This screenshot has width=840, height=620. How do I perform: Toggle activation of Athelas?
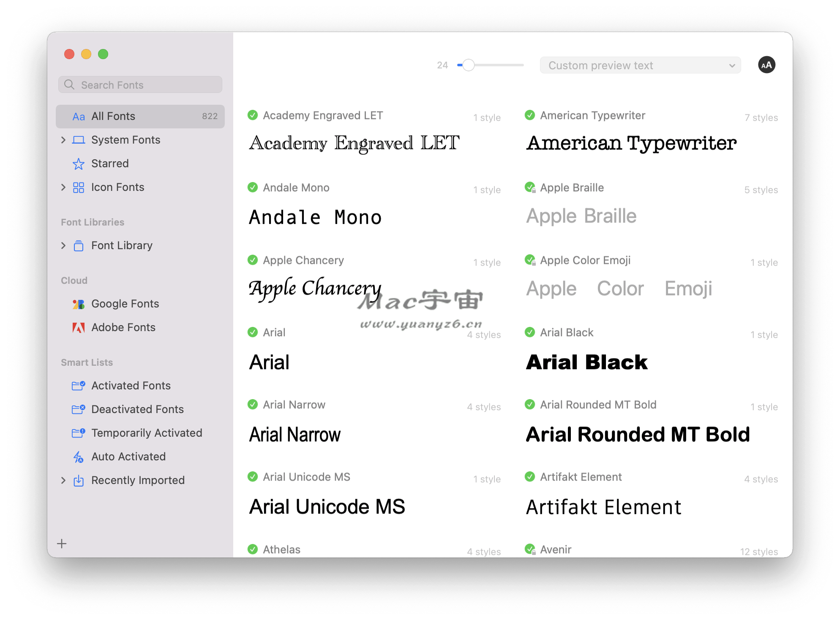tap(253, 549)
